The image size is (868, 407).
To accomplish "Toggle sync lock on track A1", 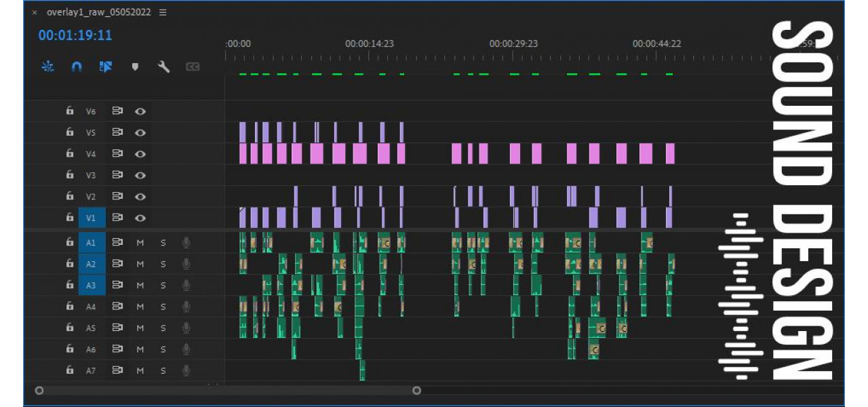I will [x=117, y=242].
